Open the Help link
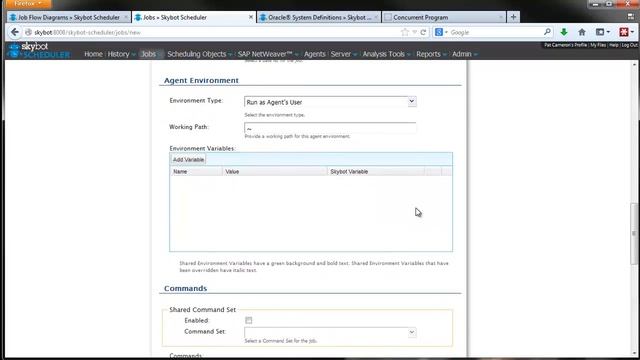This screenshot has width=640, height=360. click(x=613, y=45)
